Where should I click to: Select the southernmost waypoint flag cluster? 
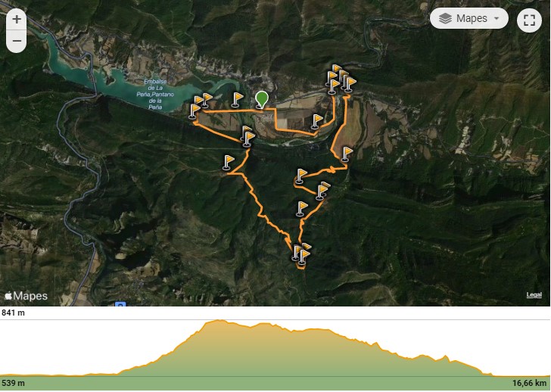(300, 255)
